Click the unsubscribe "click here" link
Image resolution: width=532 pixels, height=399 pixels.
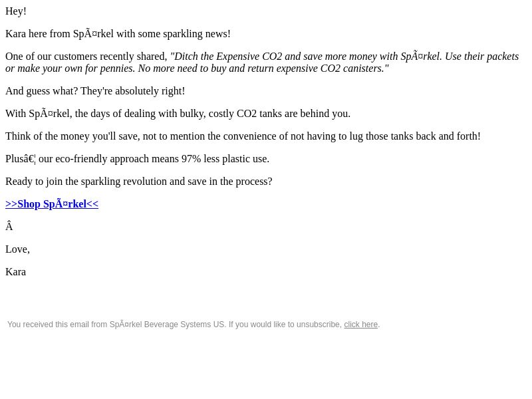(x=360, y=325)
